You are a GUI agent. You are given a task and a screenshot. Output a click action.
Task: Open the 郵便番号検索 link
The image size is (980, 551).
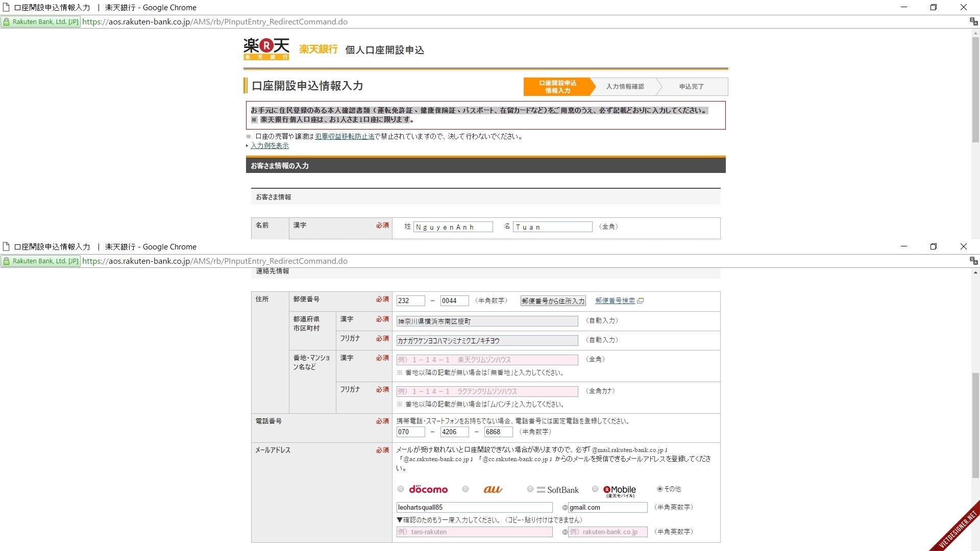tap(615, 301)
